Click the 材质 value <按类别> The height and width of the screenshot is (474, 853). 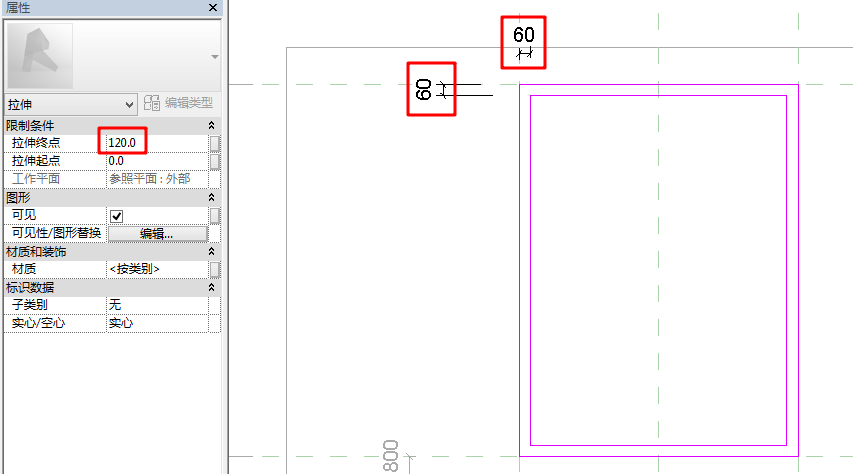(157, 269)
